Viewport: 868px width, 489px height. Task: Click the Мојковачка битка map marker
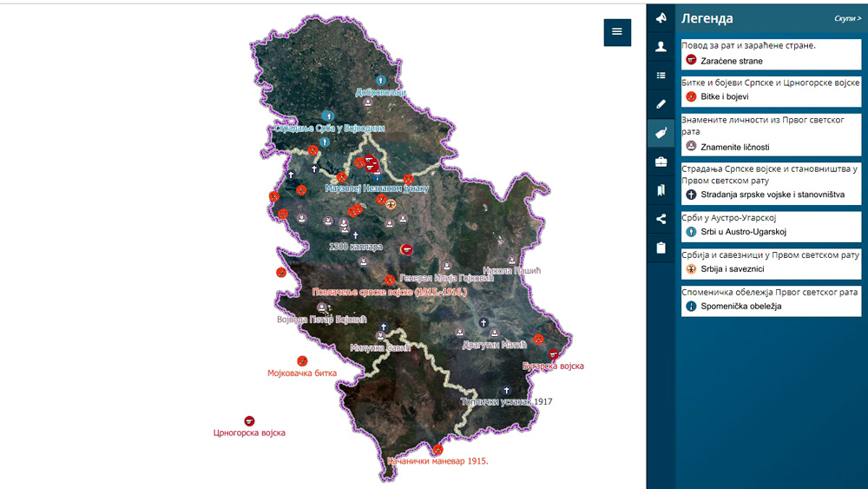[x=302, y=361]
